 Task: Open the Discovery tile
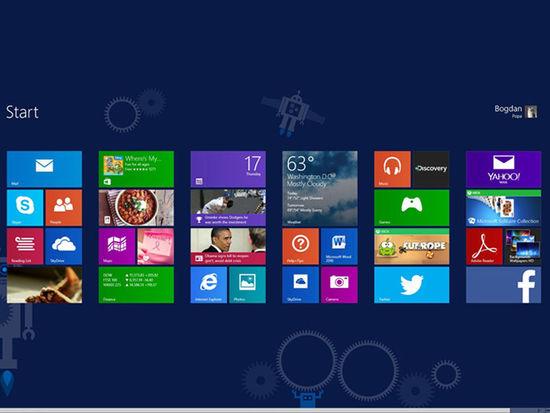click(431, 169)
